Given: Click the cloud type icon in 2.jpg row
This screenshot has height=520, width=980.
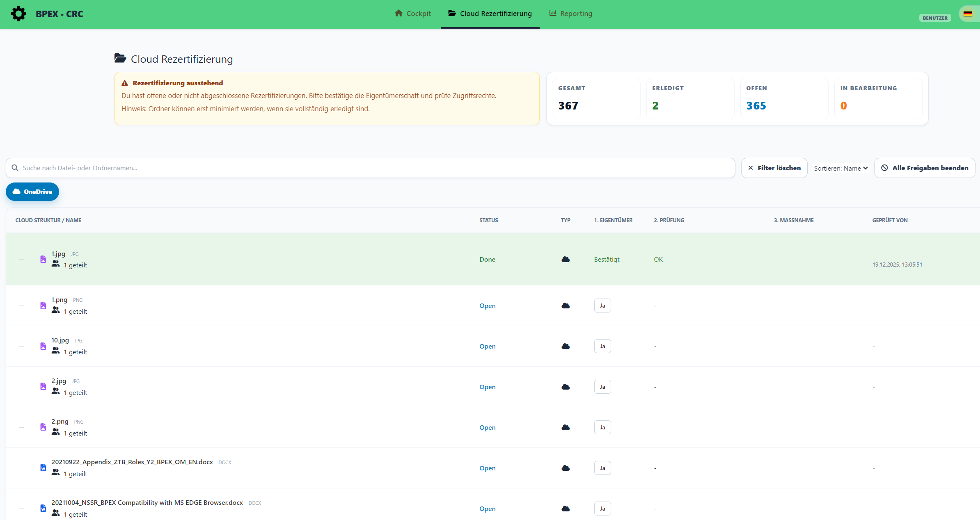Looking at the screenshot, I should 566,387.
